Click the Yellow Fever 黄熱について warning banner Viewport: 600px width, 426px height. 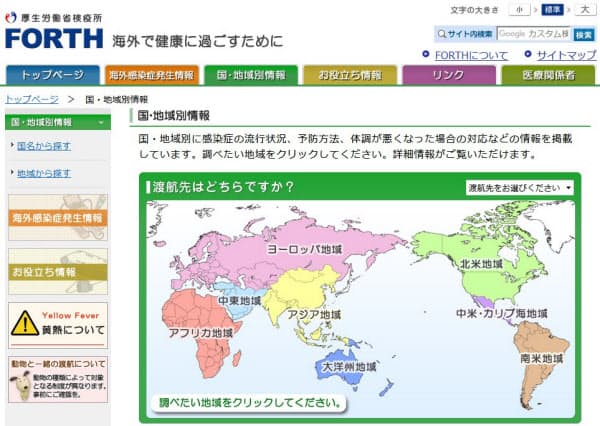click(57, 321)
